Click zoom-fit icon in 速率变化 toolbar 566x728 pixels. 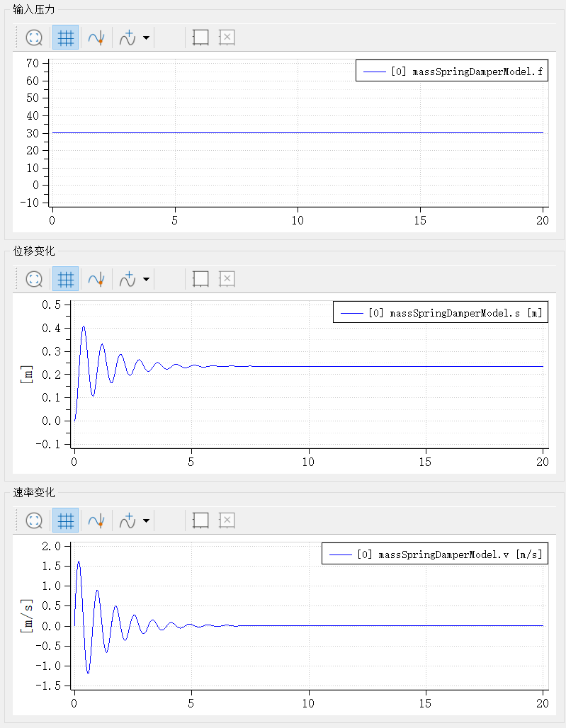coord(34,521)
